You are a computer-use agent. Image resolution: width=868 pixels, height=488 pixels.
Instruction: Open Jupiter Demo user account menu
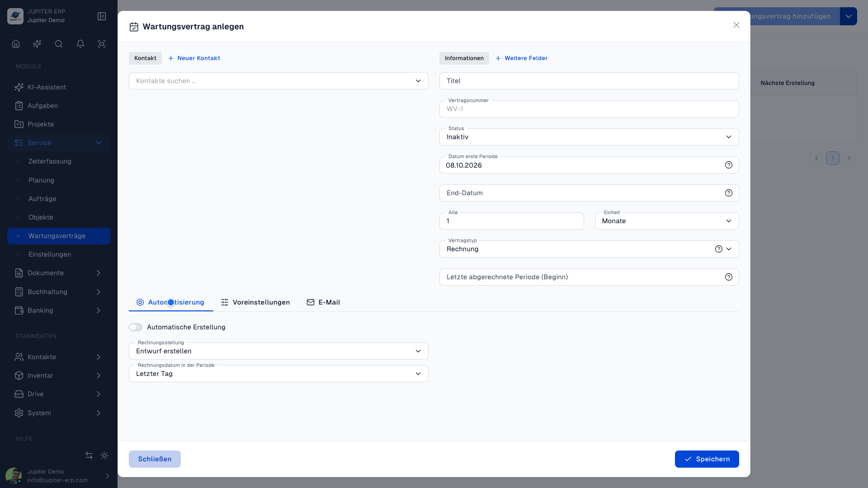pos(59,476)
